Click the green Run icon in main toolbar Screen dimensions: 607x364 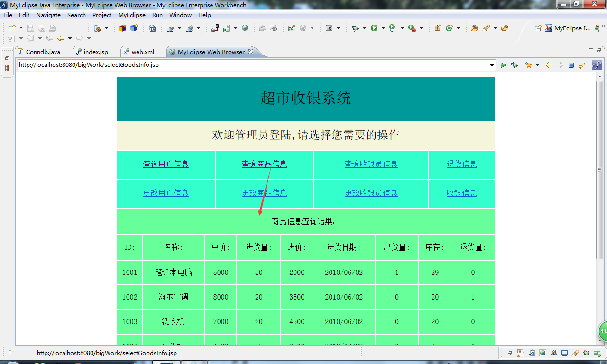[x=374, y=28]
